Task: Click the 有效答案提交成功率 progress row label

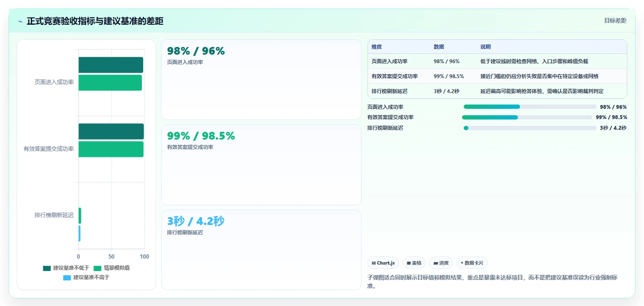Action: pyautogui.click(x=390, y=117)
